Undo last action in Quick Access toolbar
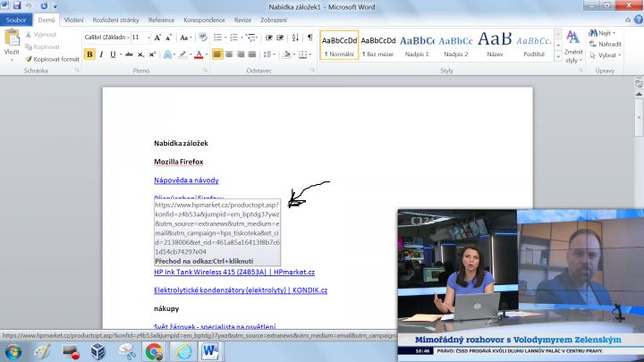644x362 pixels. [x=29, y=5]
